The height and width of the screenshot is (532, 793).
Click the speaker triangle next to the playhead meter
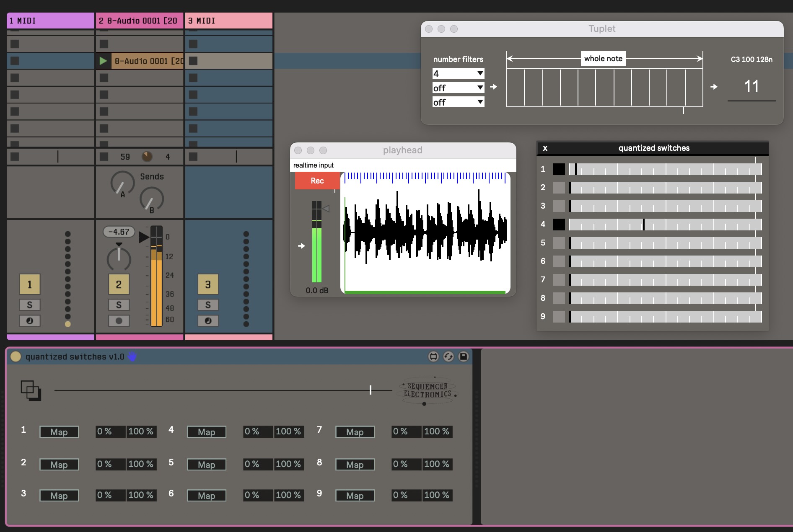click(x=326, y=208)
